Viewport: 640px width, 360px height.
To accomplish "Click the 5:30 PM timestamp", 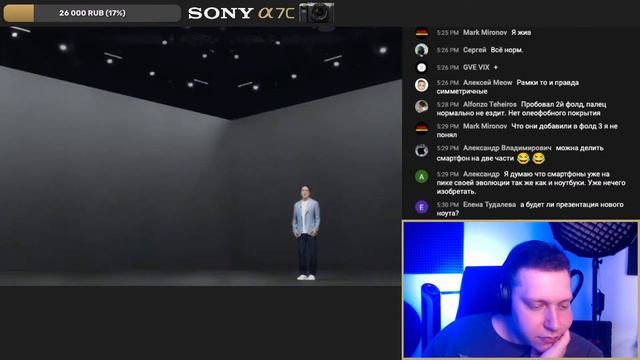I will (x=447, y=205).
